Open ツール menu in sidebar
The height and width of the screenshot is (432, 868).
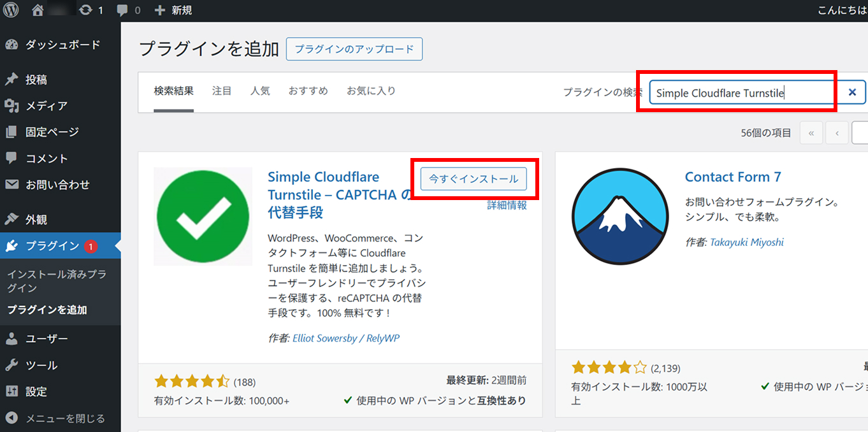(x=61, y=365)
